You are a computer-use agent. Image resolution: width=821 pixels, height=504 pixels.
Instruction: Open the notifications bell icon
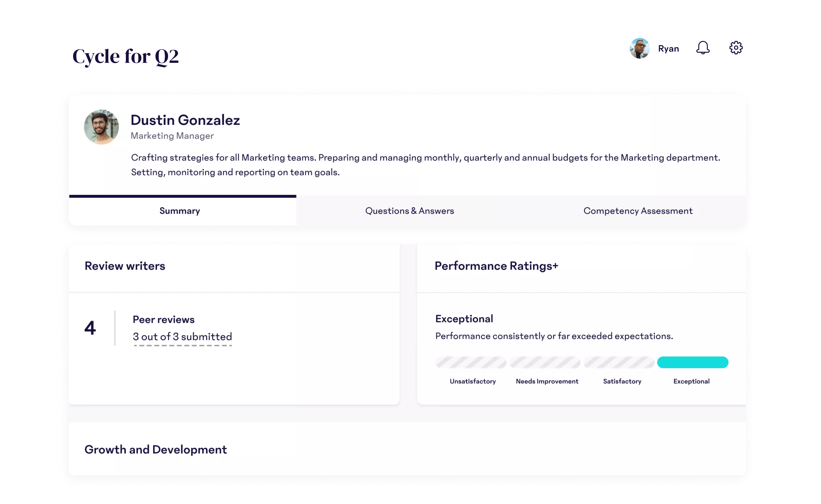[x=703, y=48]
